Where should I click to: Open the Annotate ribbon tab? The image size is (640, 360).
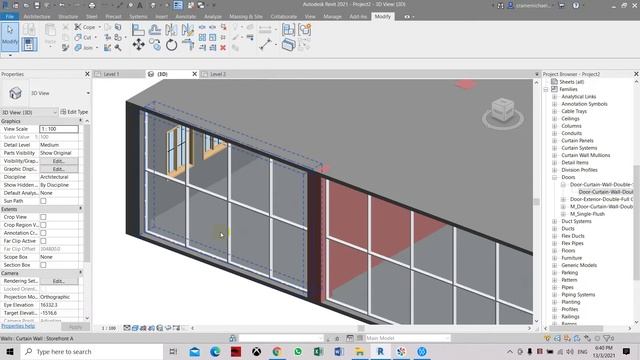pyautogui.click(x=186, y=17)
